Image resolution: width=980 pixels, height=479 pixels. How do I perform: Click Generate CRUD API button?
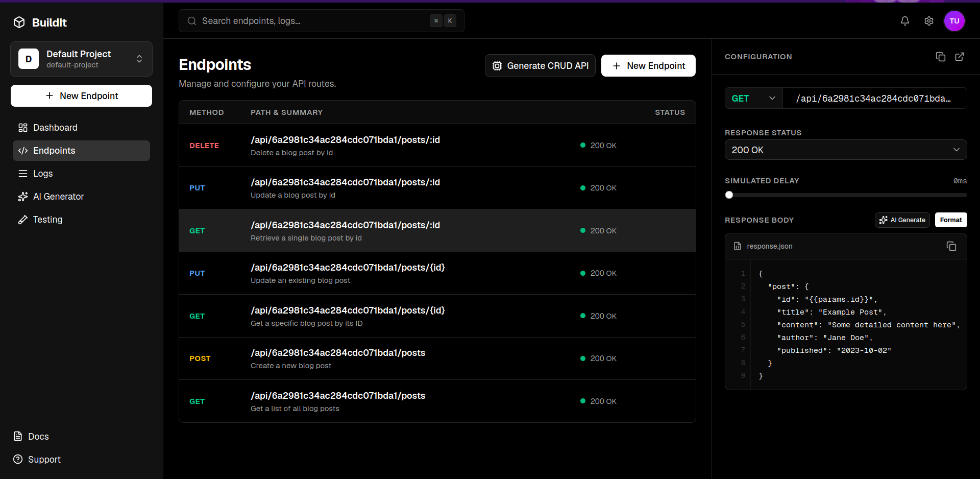click(540, 66)
